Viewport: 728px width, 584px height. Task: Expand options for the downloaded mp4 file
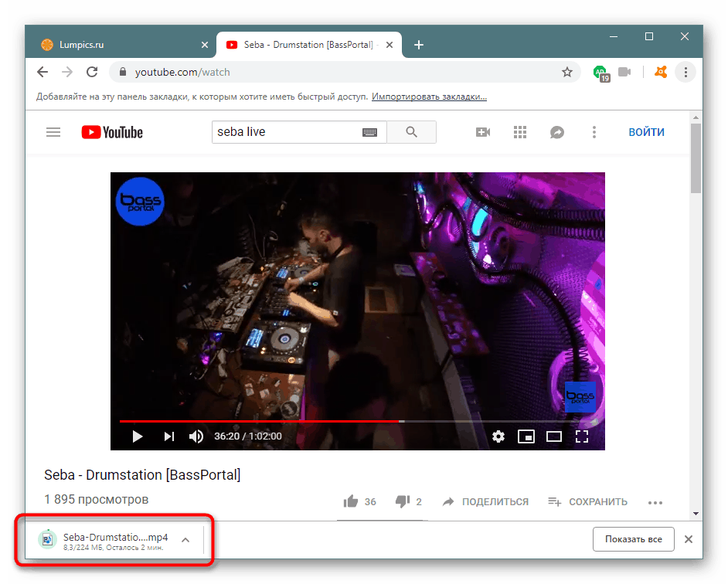185,539
